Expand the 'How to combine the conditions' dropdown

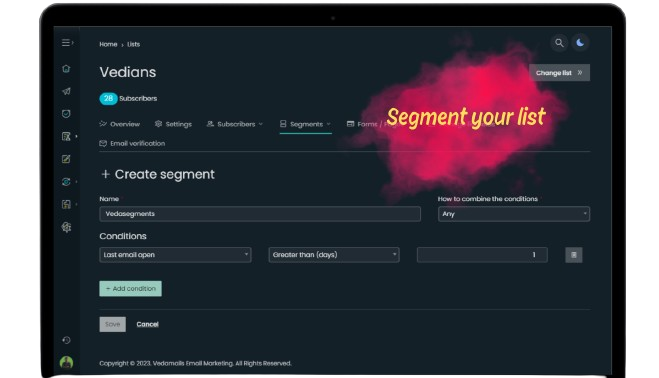pos(514,214)
